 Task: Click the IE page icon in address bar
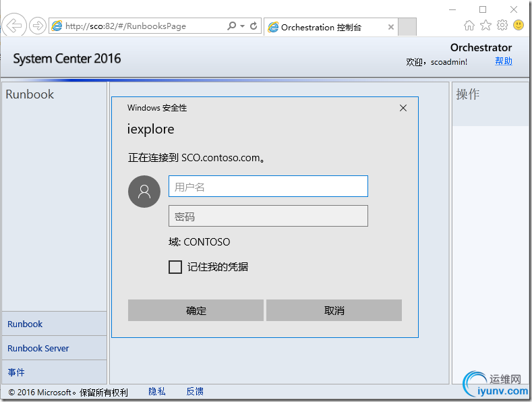tap(57, 26)
